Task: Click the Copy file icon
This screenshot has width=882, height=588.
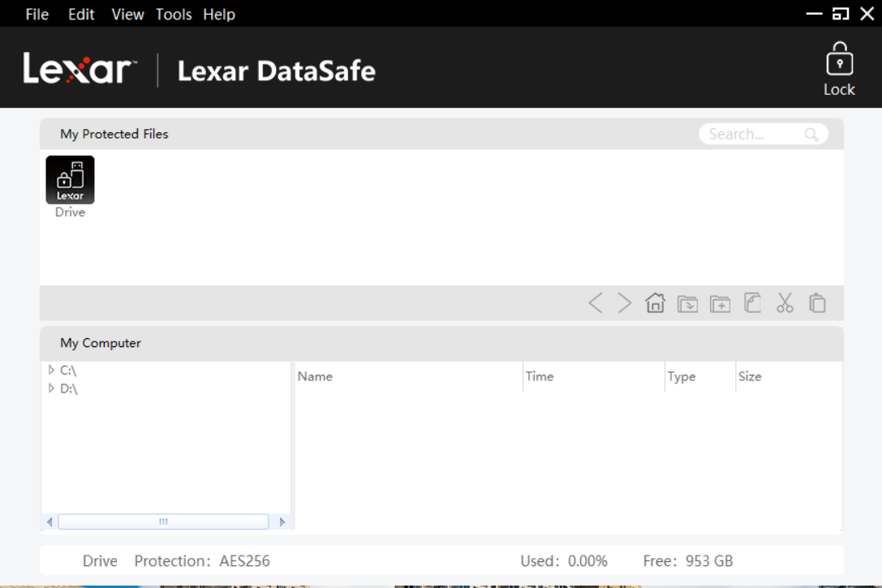Action: [x=752, y=303]
